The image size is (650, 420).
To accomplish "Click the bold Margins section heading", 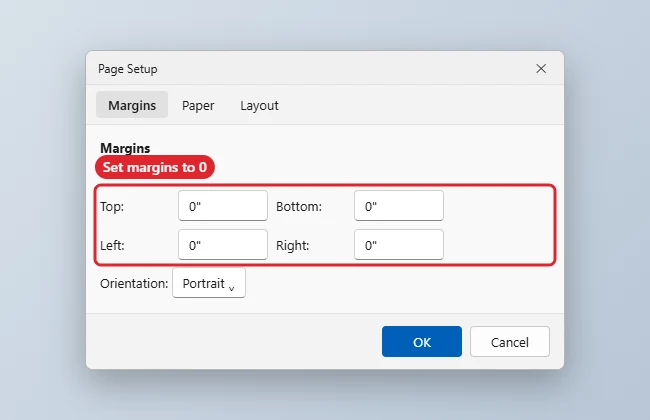I will coord(125,148).
